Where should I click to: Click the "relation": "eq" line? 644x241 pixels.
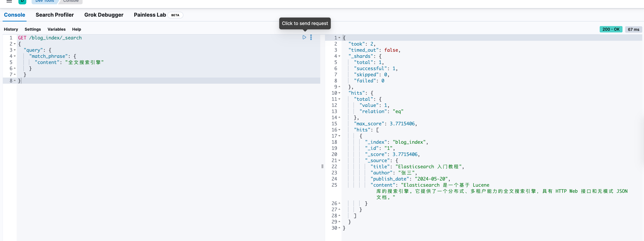tap(381, 111)
